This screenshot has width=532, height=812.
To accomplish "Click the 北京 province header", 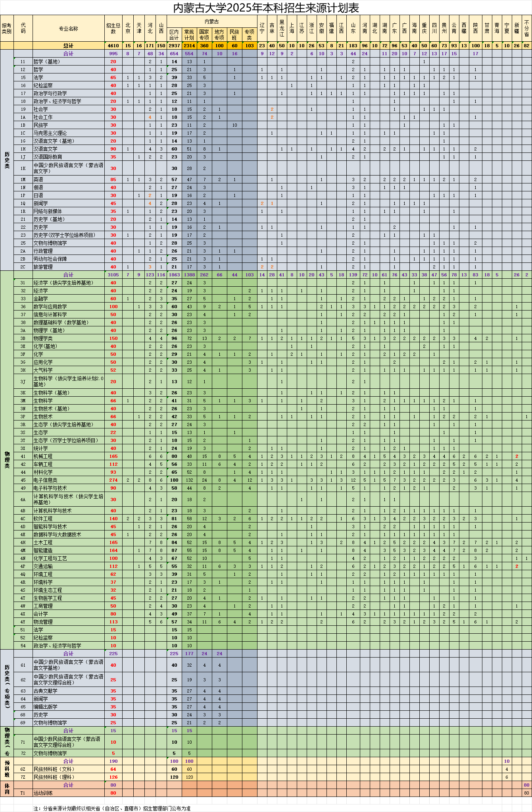I will [128, 29].
